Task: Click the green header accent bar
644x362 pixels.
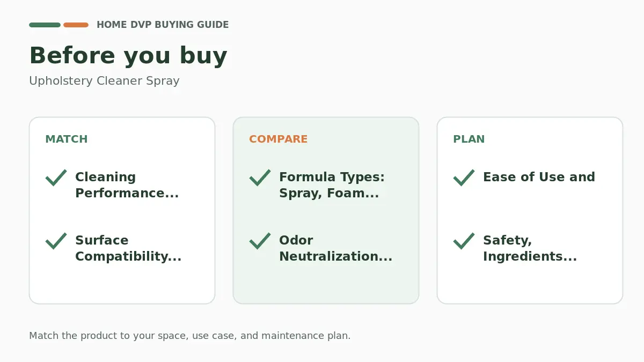Action: (45, 25)
